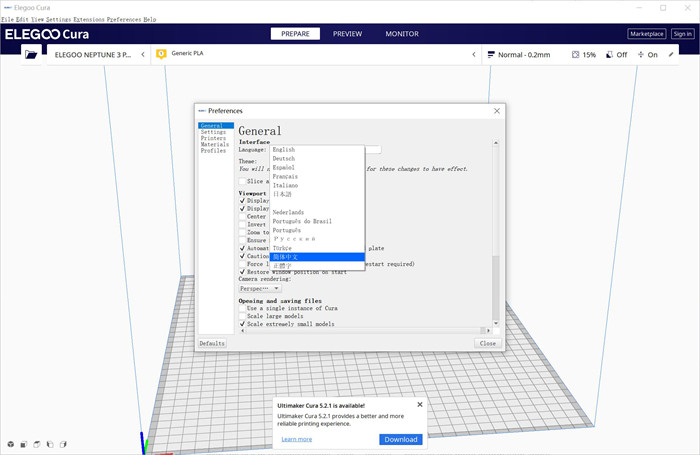
Task: Open the Settings menu
Action: [58, 20]
